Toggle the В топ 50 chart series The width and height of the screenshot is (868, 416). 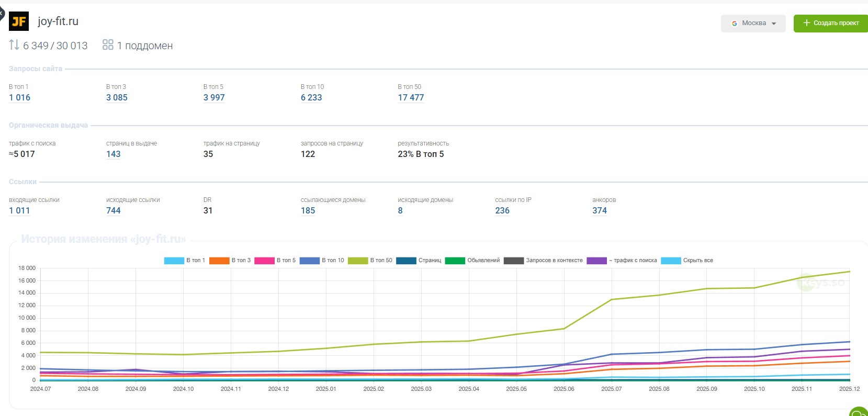coord(369,261)
